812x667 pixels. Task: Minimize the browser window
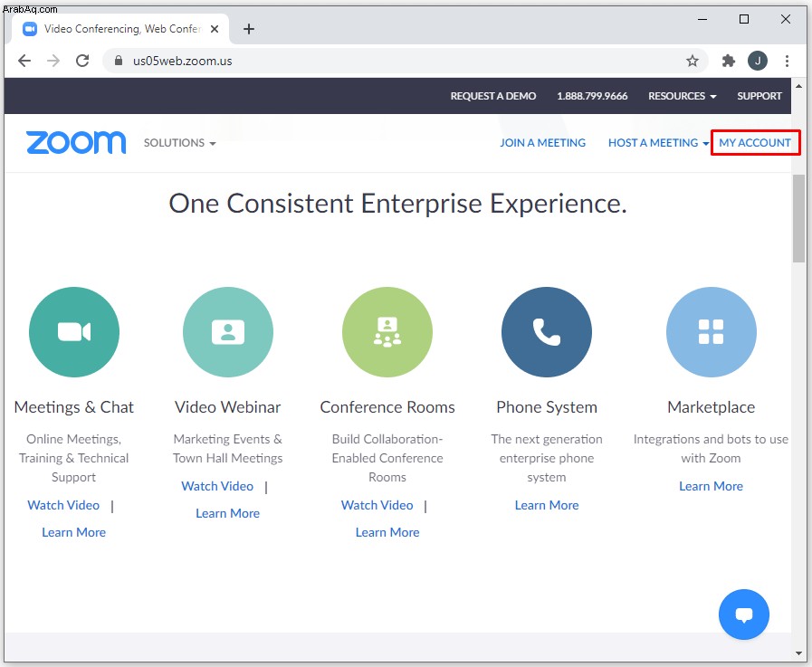[x=702, y=19]
